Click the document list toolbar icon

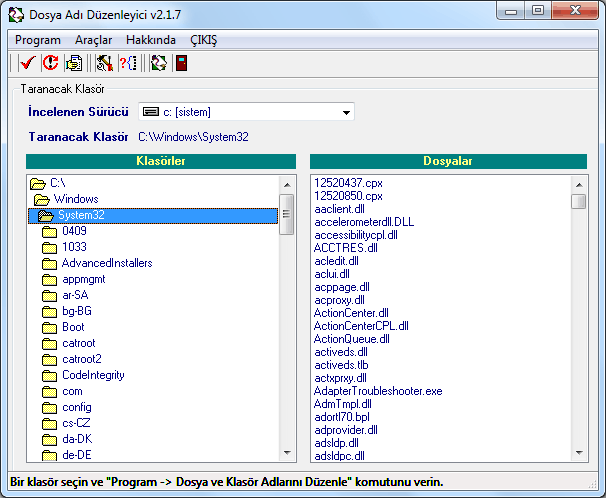tap(74, 63)
